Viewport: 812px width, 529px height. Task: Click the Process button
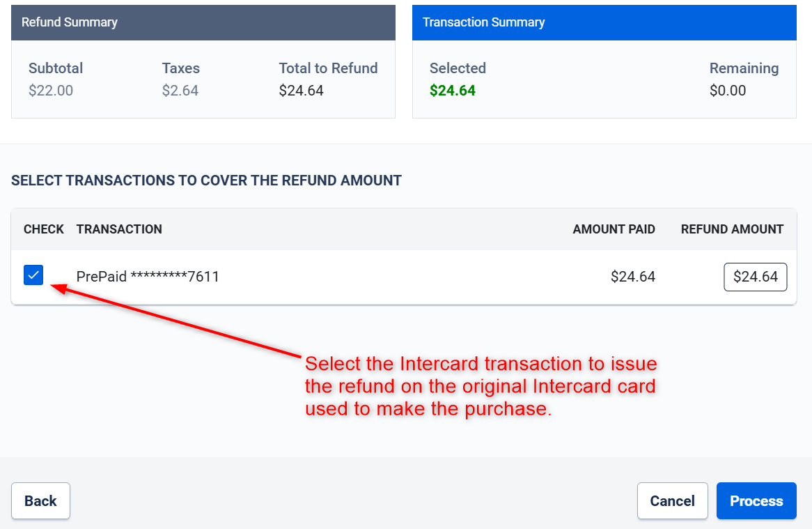click(756, 500)
